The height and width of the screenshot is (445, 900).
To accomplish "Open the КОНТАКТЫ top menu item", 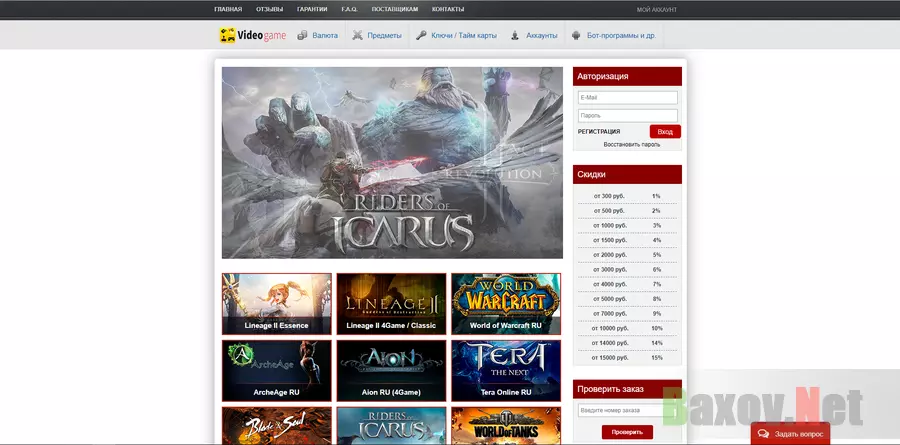I will pos(448,10).
